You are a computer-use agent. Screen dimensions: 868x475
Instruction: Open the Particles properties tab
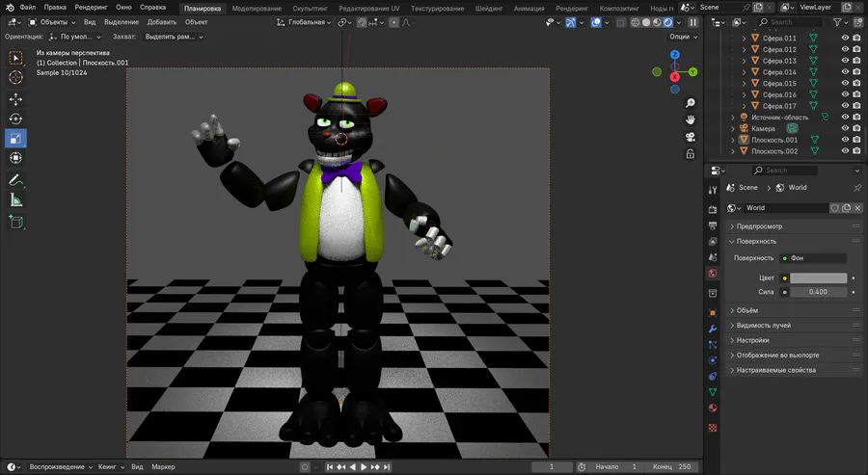(713, 345)
